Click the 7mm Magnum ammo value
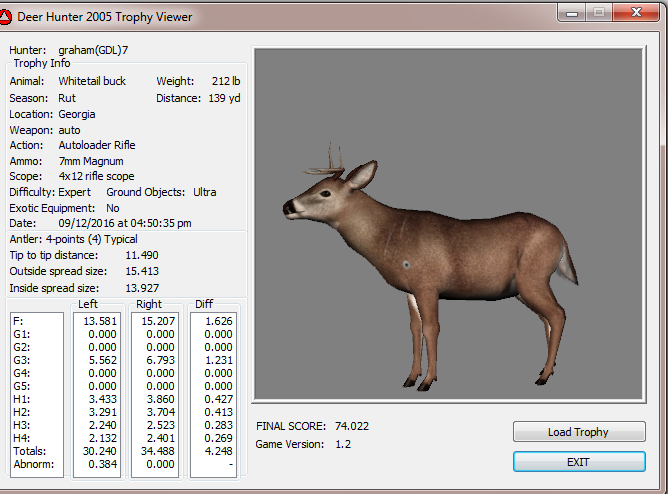The width and height of the screenshot is (668, 494). tap(91, 161)
